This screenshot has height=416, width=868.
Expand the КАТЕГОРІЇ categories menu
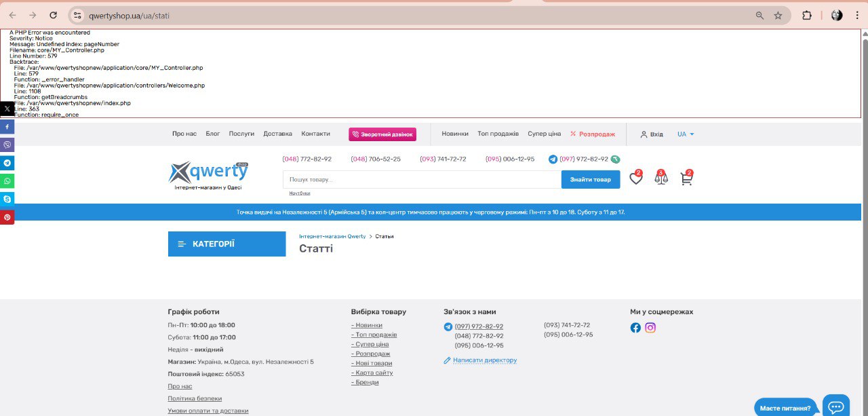coord(226,244)
